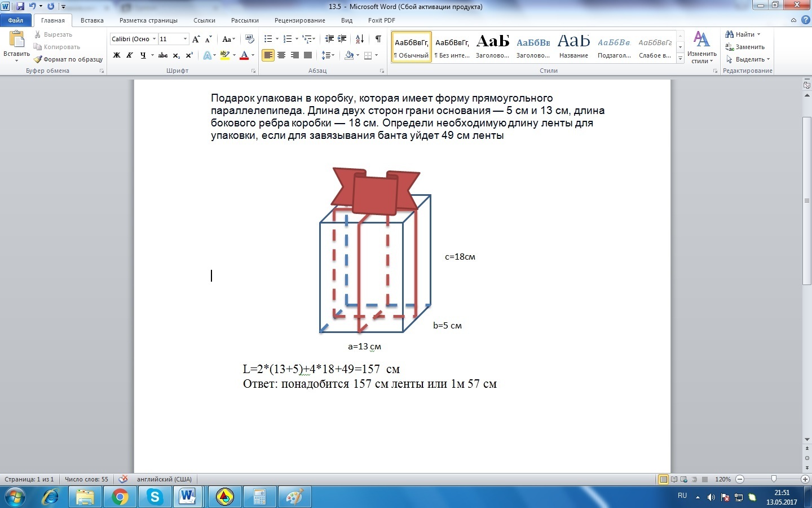Center-align the paragraph
The image size is (812, 508).
point(281,55)
